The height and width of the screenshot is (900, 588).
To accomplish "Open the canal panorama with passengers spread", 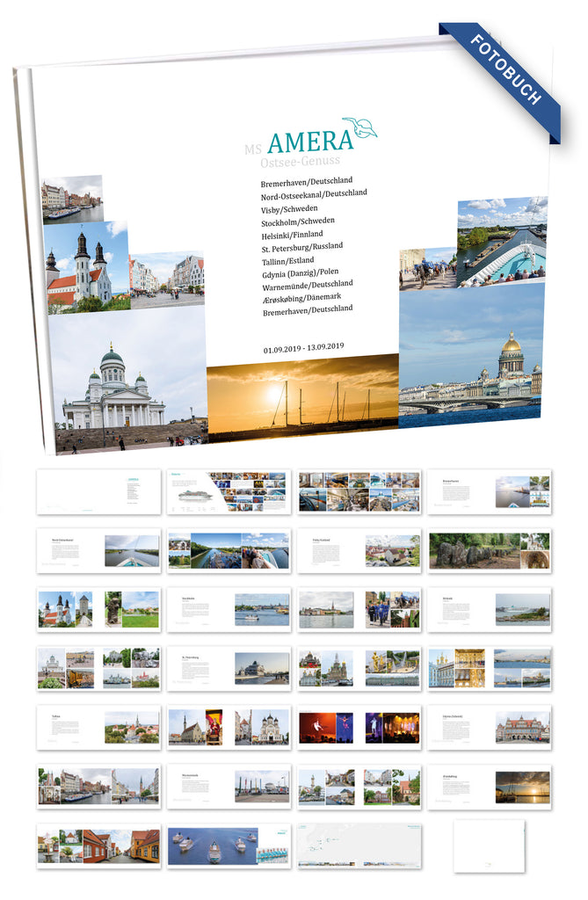I will click(229, 551).
